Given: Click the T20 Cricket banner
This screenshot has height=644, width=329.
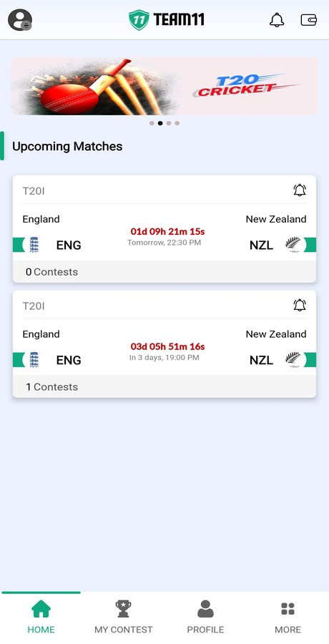Looking at the screenshot, I should 164,87.
